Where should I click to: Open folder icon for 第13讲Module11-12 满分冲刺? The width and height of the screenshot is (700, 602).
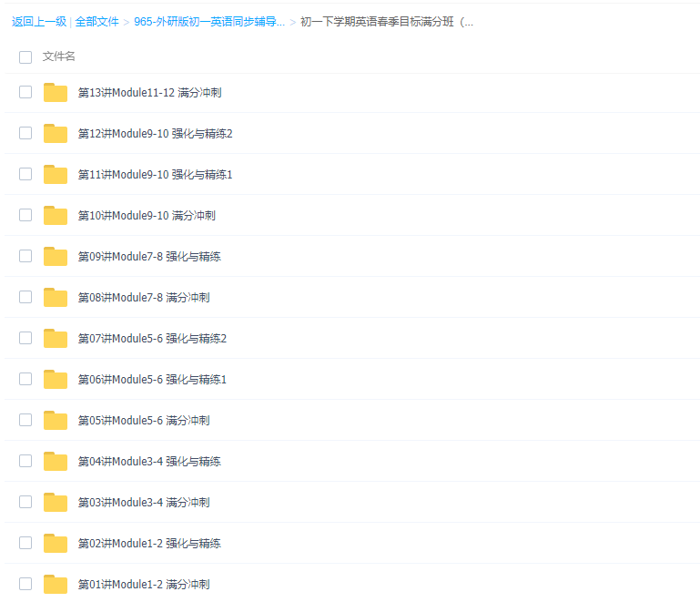point(56,93)
